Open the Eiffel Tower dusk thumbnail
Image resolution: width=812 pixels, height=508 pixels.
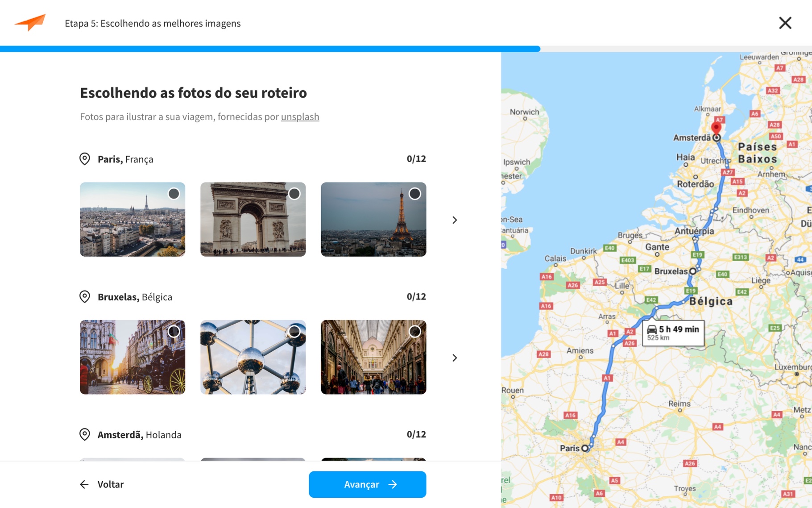coord(373,219)
